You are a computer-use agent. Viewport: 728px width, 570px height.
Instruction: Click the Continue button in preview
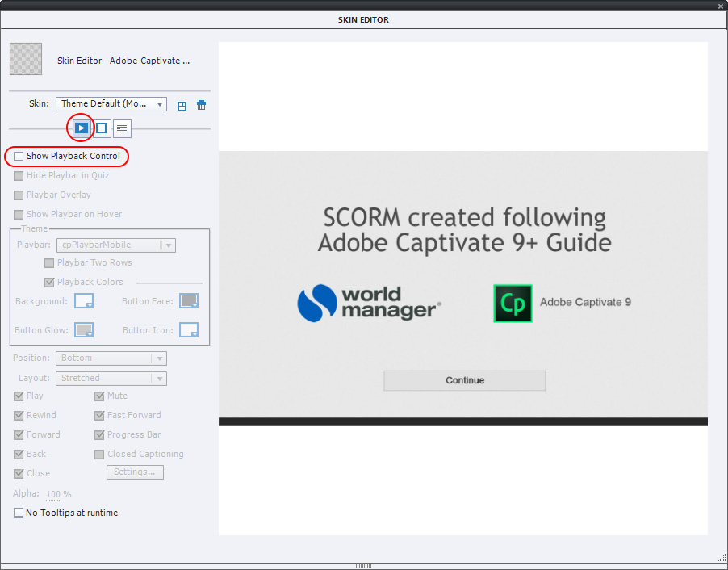465,381
